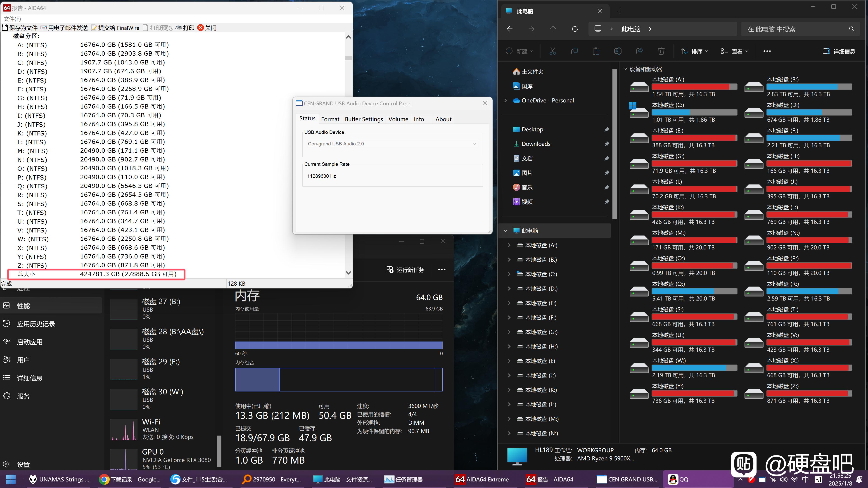The height and width of the screenshot is (488, 868).
Task: Click Submit to FinalWire button
Action: pos(115,28)
